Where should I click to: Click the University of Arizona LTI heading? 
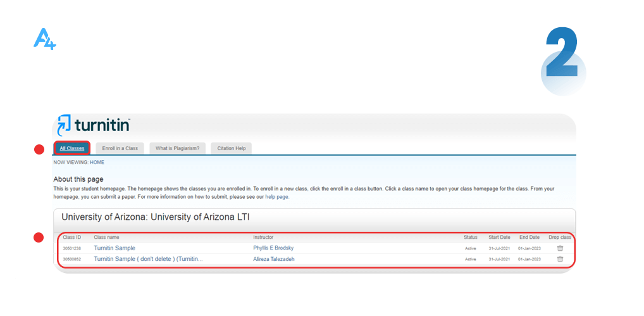156,217
